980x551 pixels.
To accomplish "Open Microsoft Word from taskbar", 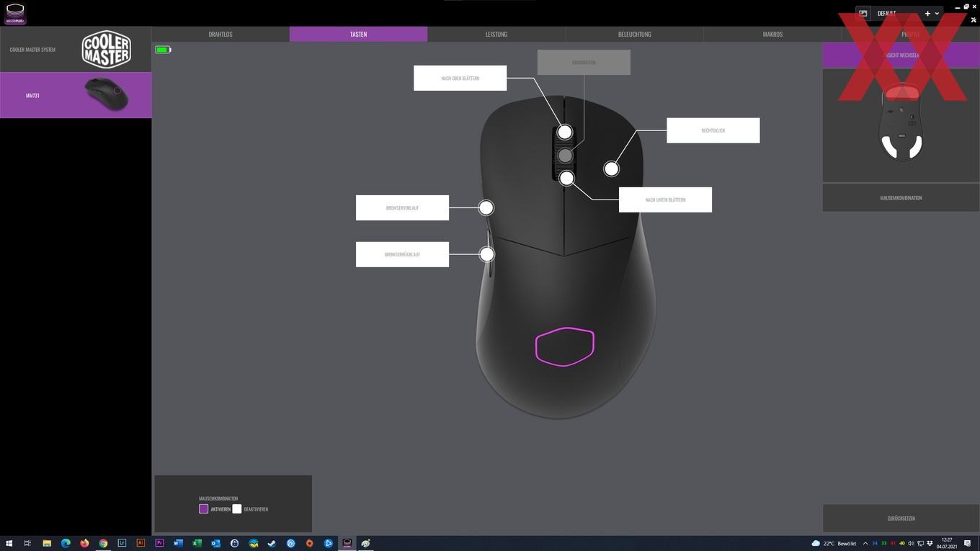I will (x=178, y=543).
